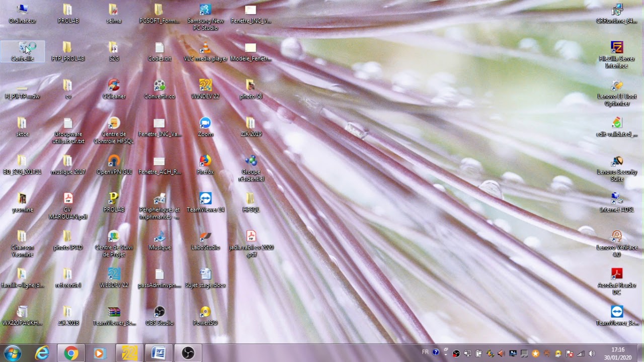Select the photo S8 folder

tap(251, 89)
